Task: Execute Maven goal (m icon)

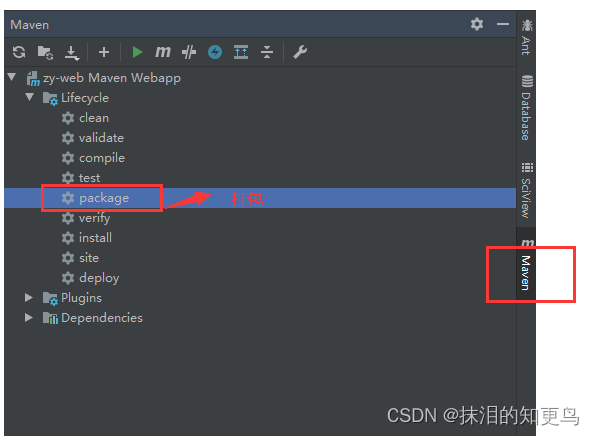Action: coord(163,52)
